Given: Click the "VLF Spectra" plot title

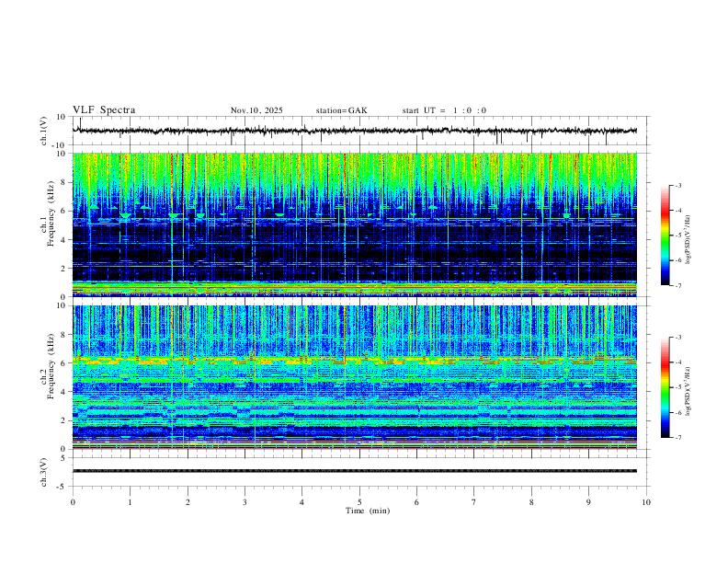Looking at the screenshot, I should coord(104,110).
